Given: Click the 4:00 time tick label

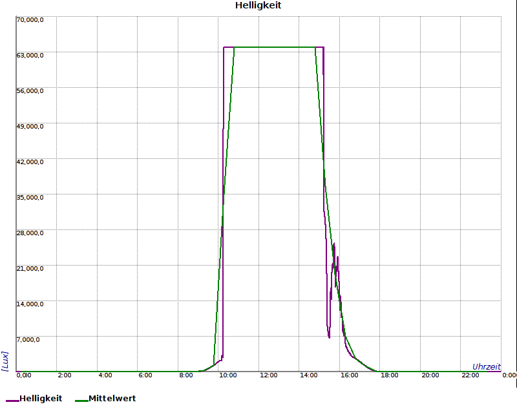Looking at the screenshot, I should click(x=105, y=375).
